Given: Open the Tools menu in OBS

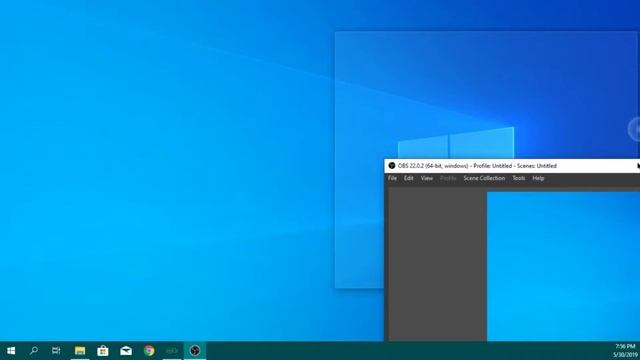Looking at the screenshot, I should click(x=519, y=178).
